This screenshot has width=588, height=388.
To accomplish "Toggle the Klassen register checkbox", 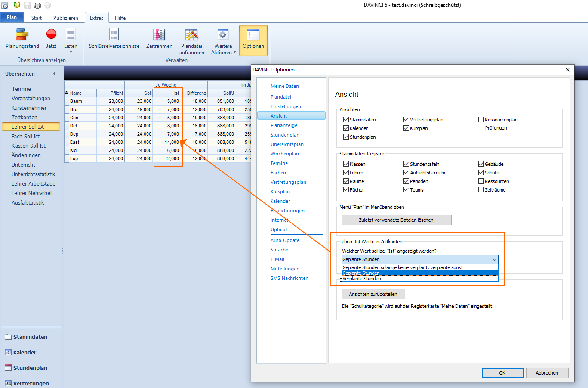I will pos(346,164).
